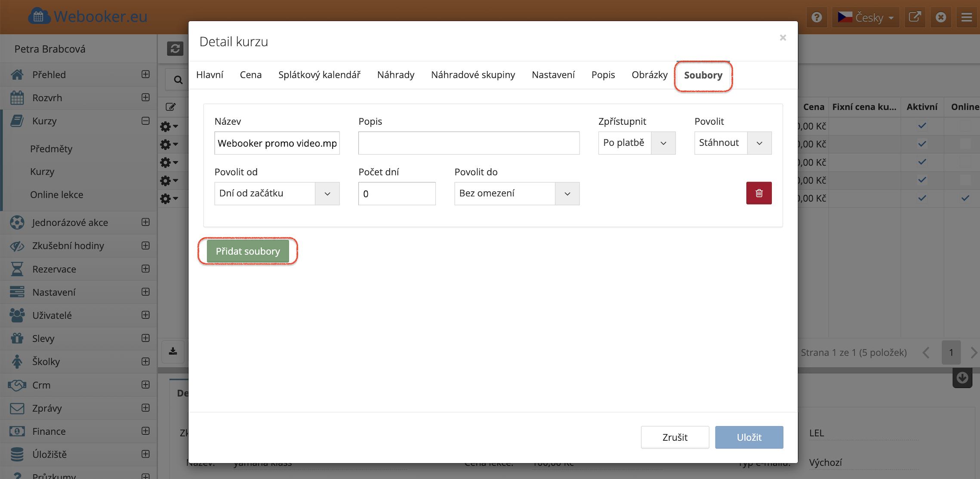Click the Počet dní input field

(x=396, y=193)
